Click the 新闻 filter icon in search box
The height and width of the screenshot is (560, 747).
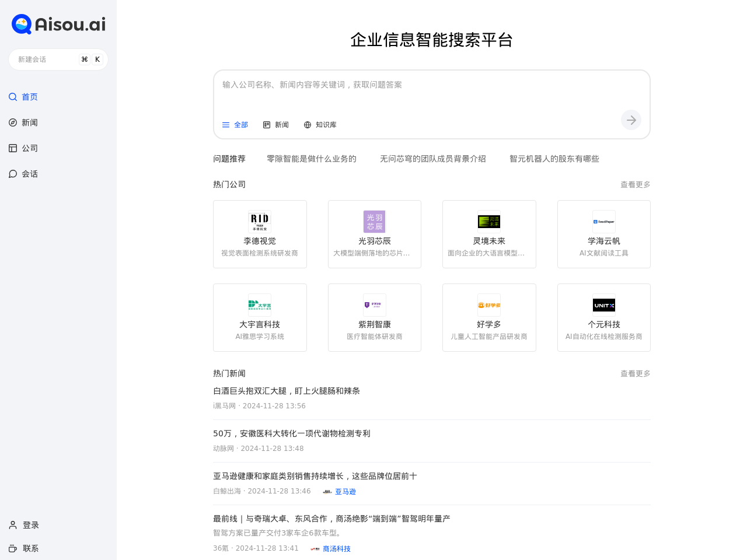click(x=267, y=125)
